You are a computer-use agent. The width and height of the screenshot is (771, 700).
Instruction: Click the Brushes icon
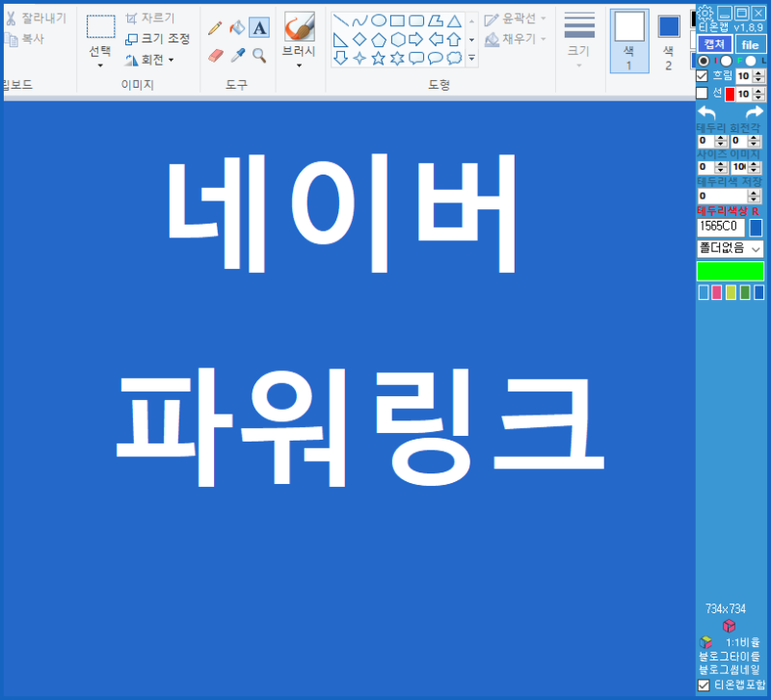pos(299,27)
